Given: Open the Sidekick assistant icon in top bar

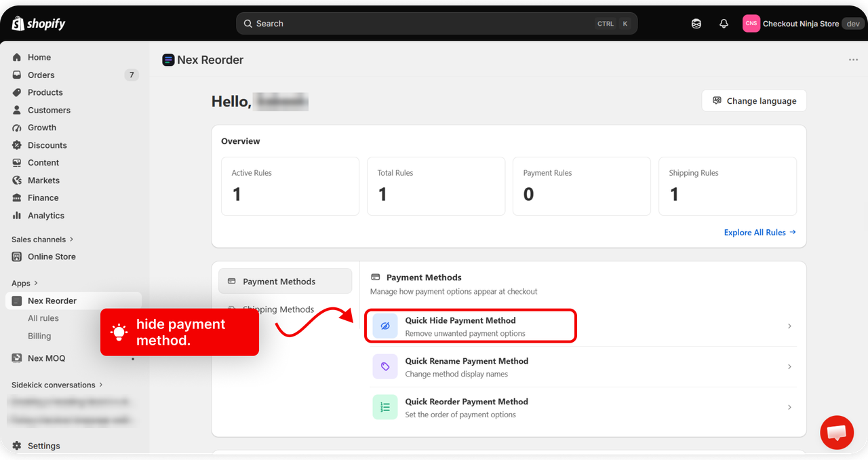Looking at the screenshot, I should point(696,24).
